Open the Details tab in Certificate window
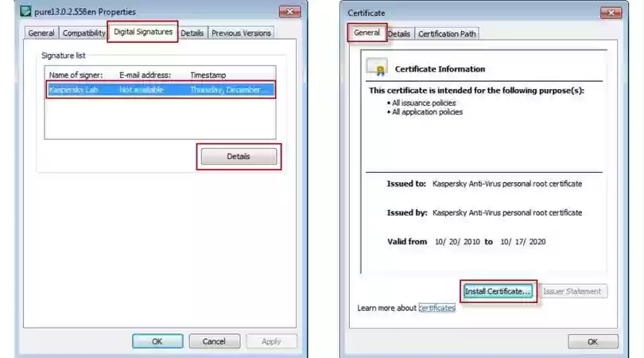This screenshot has height=358, width=644. [x=399, y=33]
